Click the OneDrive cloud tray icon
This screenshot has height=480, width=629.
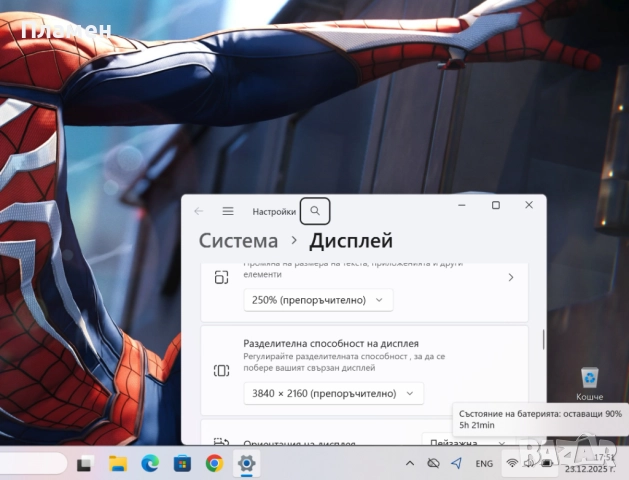(x=433, y=464)
